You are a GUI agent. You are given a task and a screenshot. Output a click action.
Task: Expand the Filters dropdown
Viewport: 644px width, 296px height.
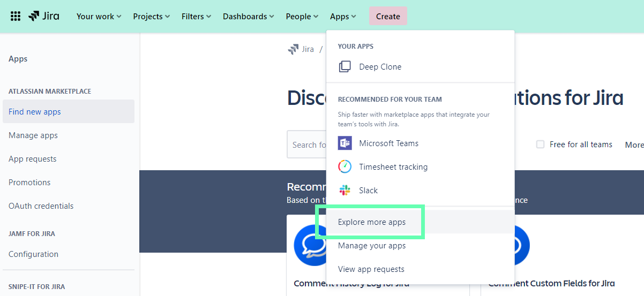point(196,16)
